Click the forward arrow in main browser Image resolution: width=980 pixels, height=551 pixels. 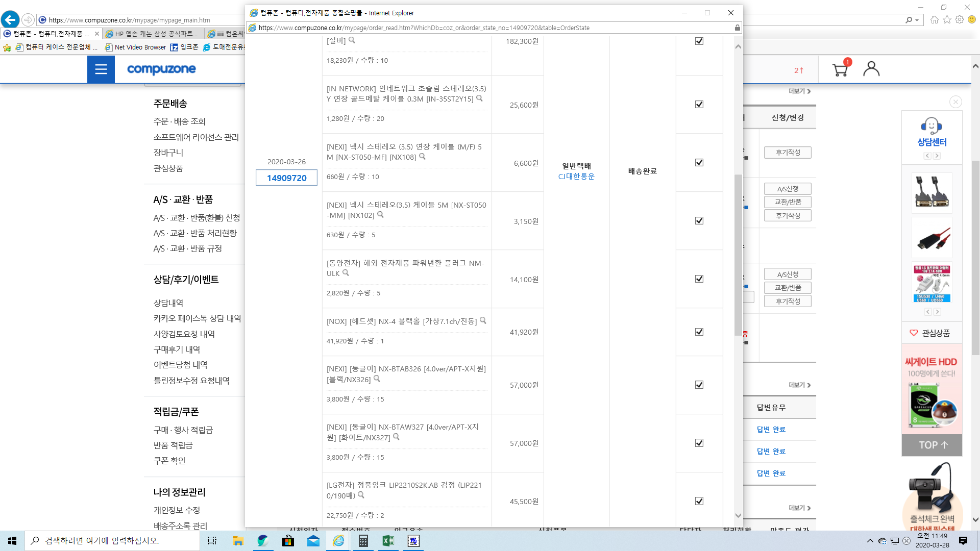(28, 20)
